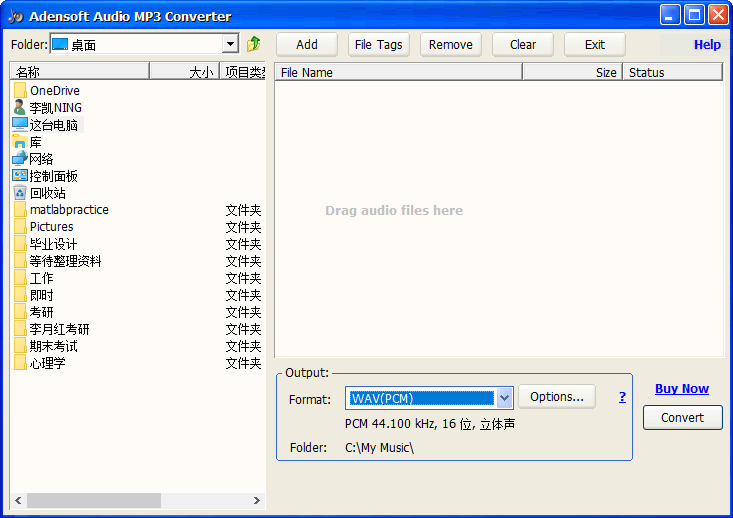Select the 控制面板 control panel icon
733x518 pixels.
(20, 176)
